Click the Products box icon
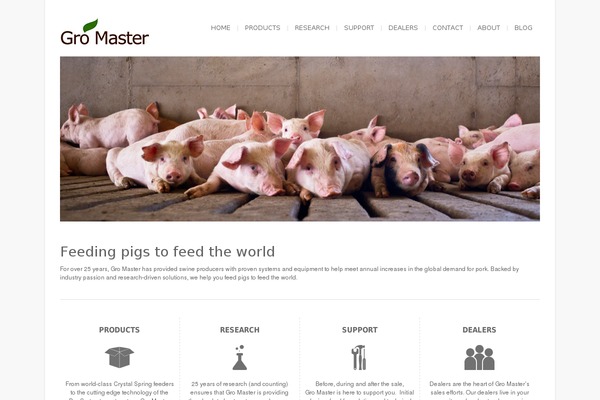The width and height of the screenshot is (600, 400). [x=119, y=357]
